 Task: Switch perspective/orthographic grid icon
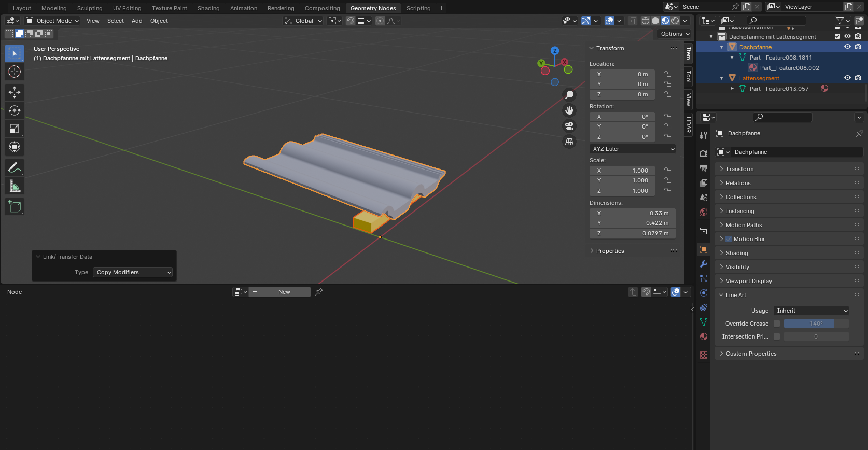569,142
